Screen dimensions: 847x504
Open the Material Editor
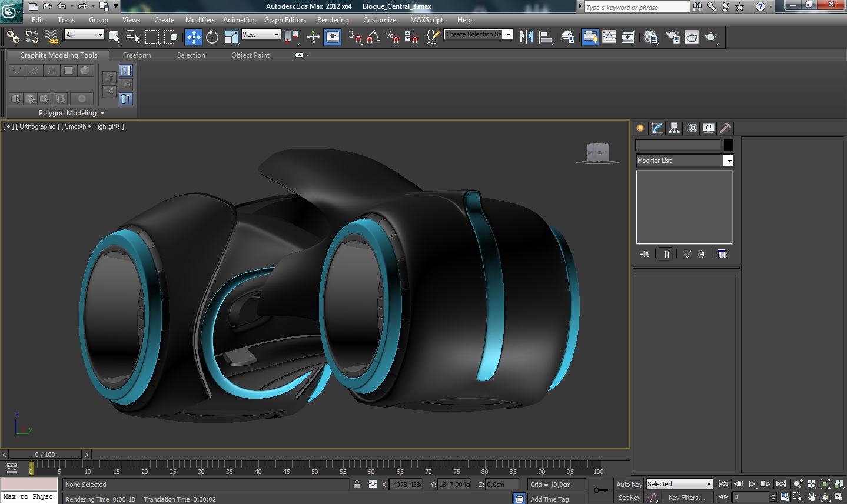pyautogui.click(x=650, y=37)
